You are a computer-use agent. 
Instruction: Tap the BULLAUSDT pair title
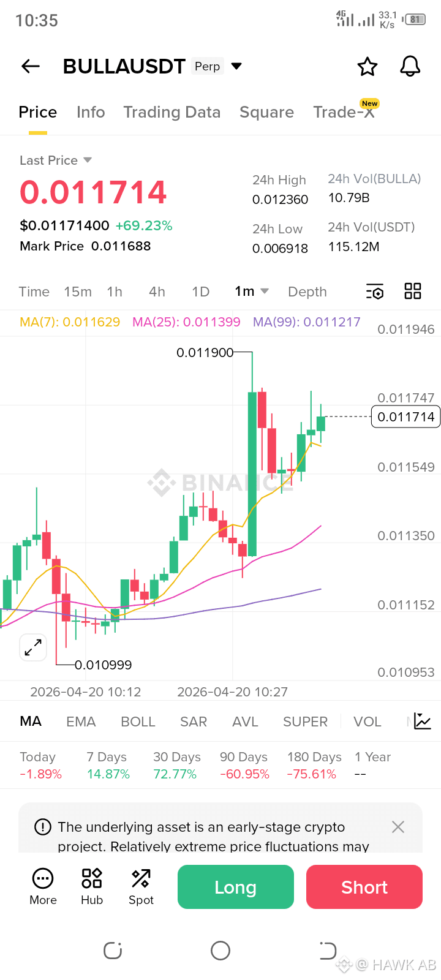tap(124, 66)
